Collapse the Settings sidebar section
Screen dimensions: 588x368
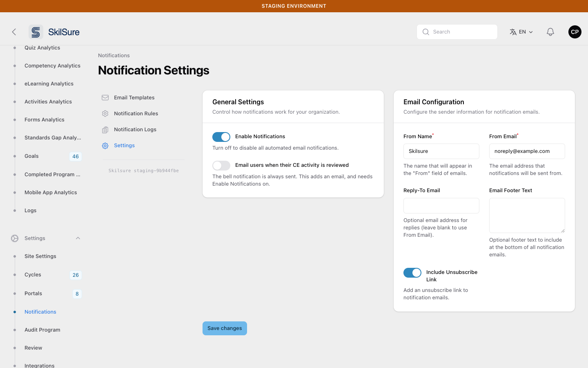tap(78, 238)
